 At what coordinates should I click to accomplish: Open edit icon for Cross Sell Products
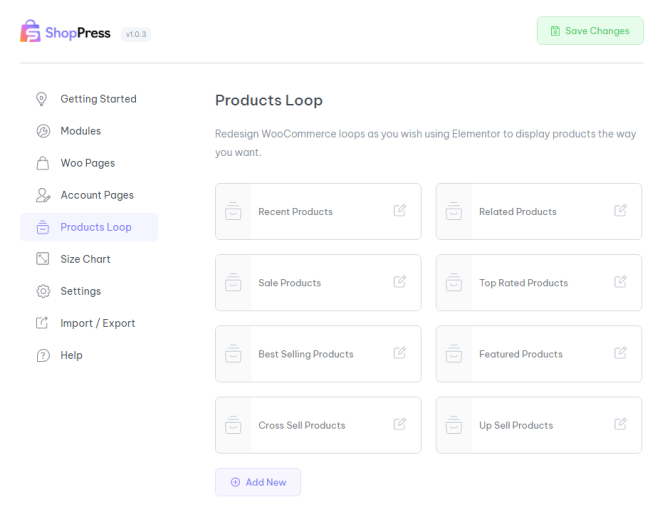[400, 424]
